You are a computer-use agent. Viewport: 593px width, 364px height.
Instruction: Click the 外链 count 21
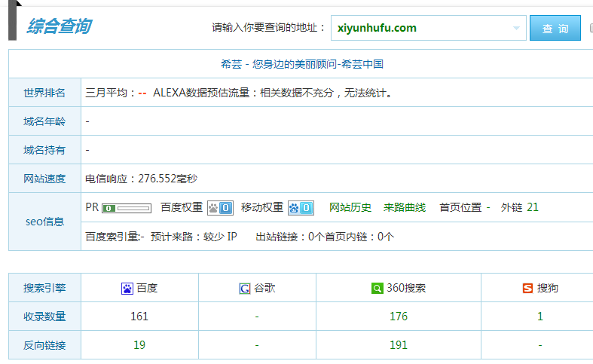pyautogui.click(x=533, y=207)
